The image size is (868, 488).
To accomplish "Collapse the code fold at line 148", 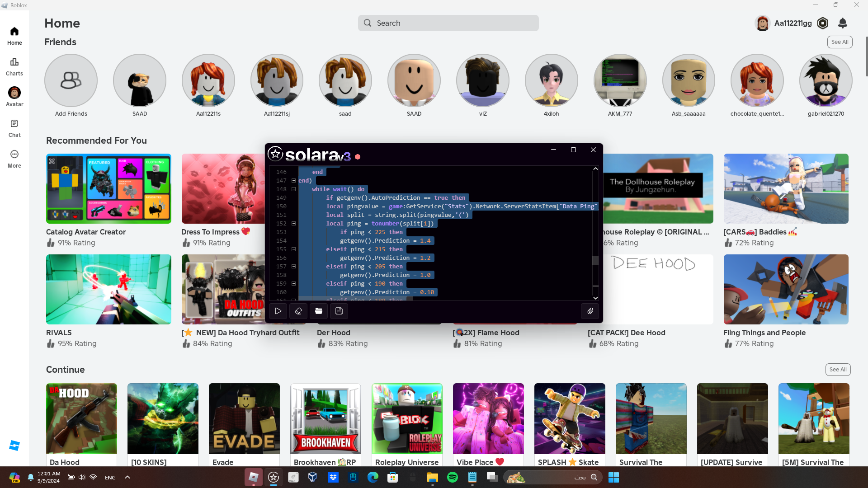I will tap(293, 189).
